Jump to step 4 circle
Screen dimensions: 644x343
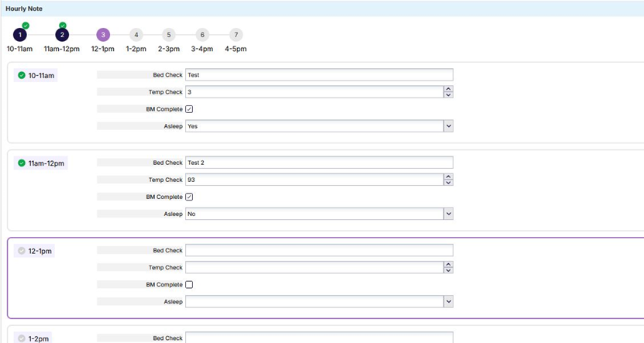point(136,35)
